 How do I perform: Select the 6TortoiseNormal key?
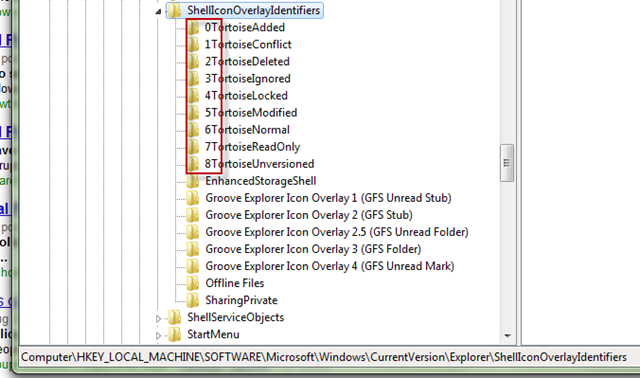tap(247, 130)
